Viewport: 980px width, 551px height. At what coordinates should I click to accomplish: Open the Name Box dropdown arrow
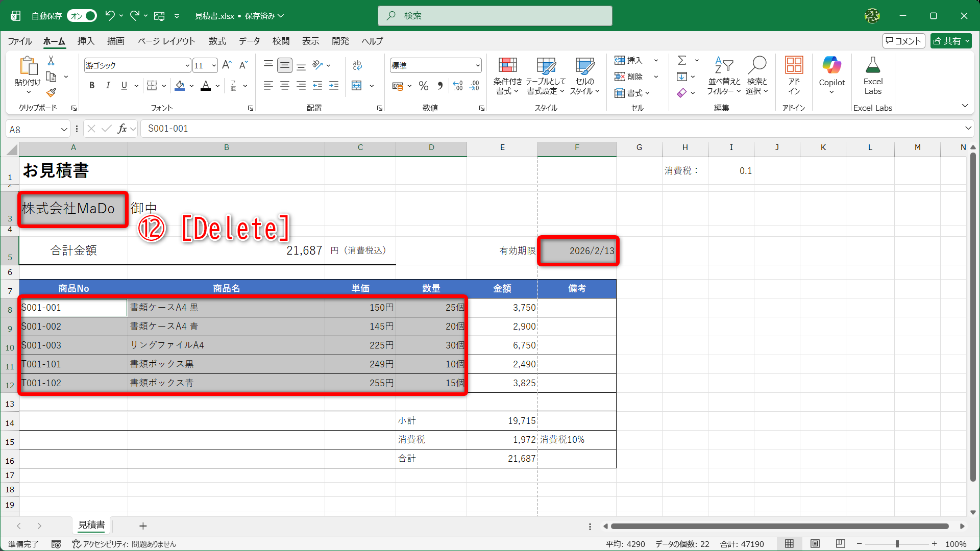click(64, 130)
